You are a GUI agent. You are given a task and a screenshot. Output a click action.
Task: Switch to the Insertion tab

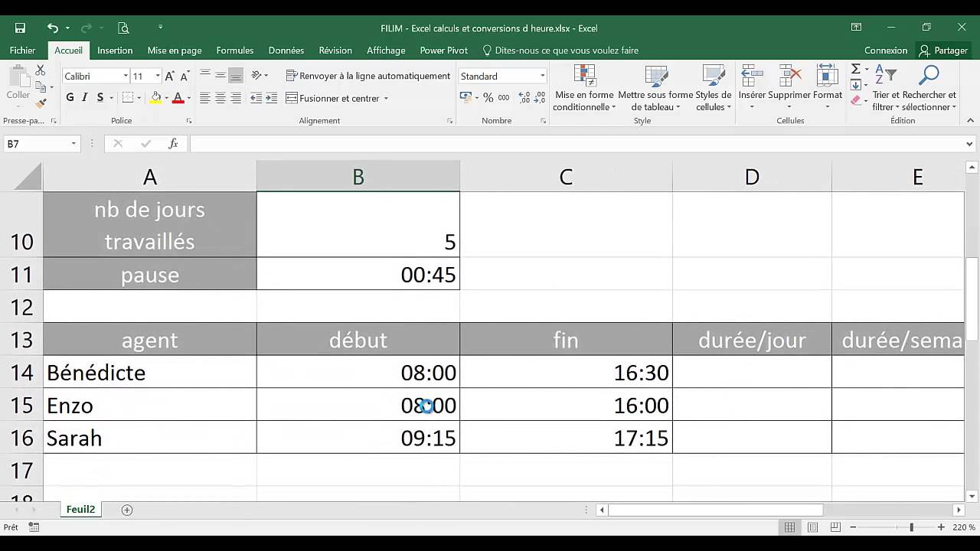pyautogui.click(x=115, y=51)
